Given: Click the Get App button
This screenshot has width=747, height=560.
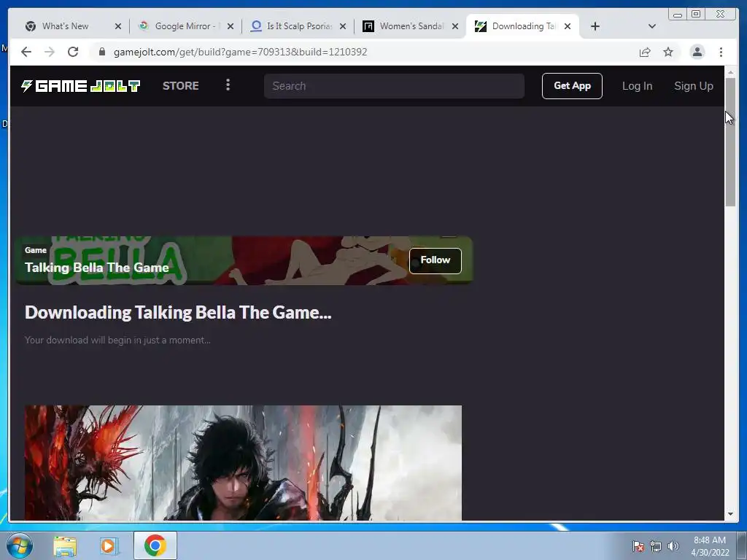Looking at the screenshot, I should (x=572, y=86).
